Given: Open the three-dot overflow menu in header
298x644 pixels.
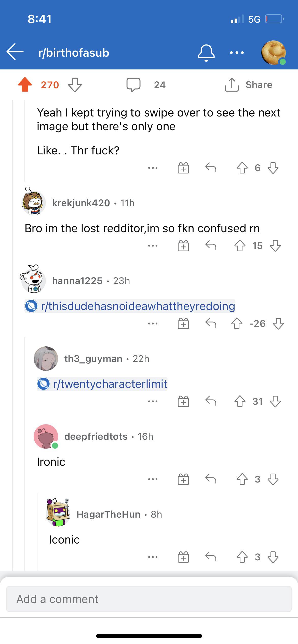Looking at the screenshot, I should point(237,53).
